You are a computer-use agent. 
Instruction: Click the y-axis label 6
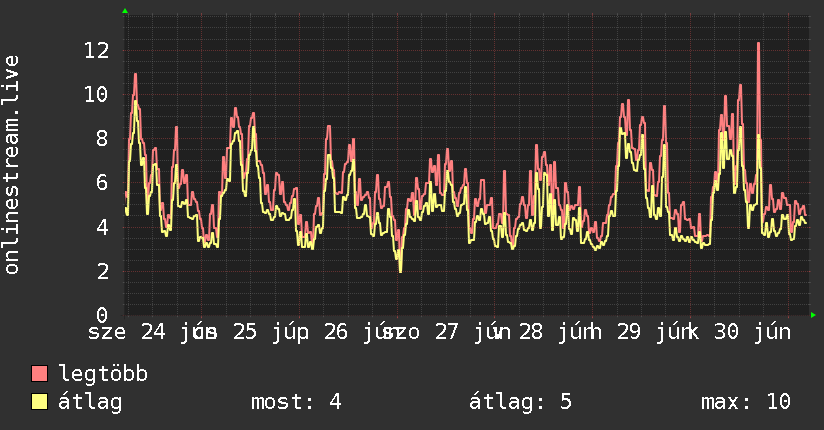click(x=102, y=183)
